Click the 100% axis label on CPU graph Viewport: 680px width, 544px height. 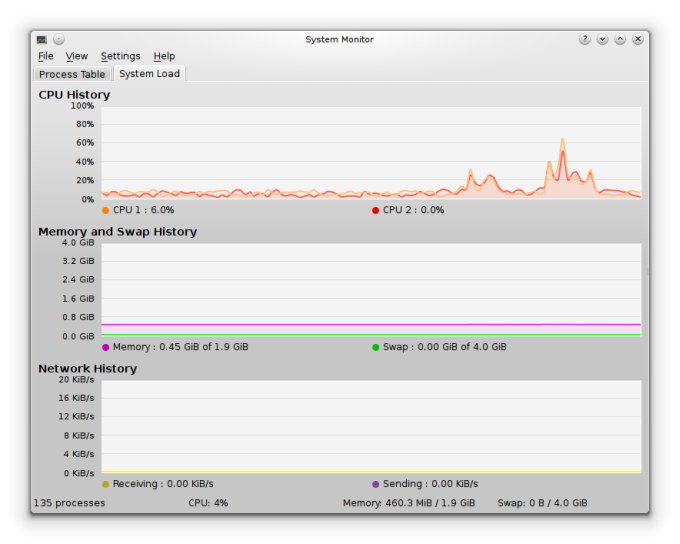82,106
